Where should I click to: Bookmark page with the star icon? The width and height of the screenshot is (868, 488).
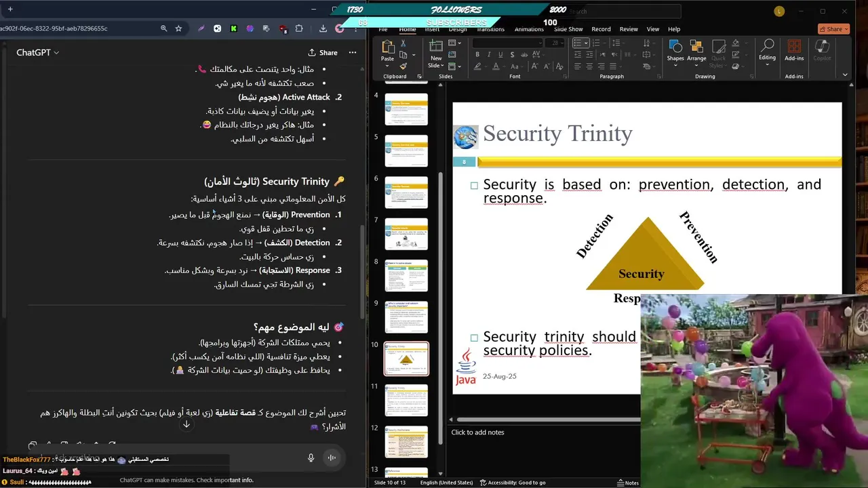178,28
